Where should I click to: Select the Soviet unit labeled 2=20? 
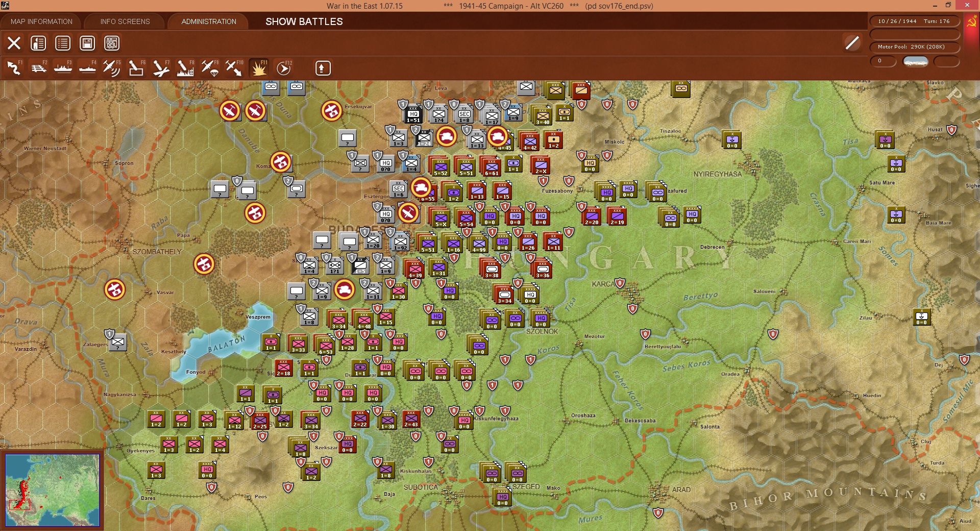coord(592,216)
